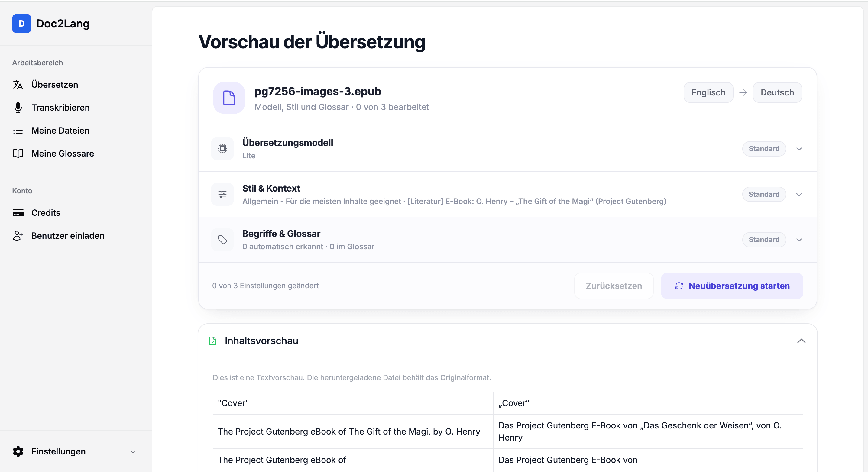The width and height of the screenshot is (868, 472).
Task: Click the Transkribieren microphone icon
Action: (x=18, y=108)
